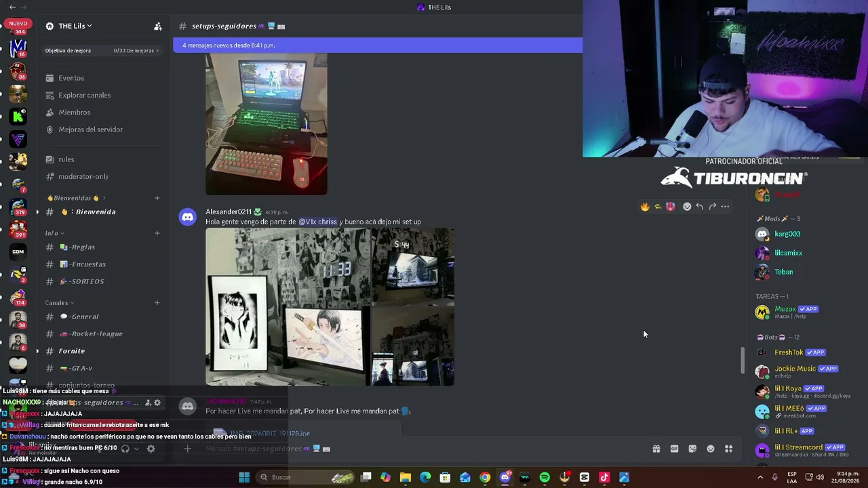
Task: Open Google Chrome from the taskbar
Action: [x=485, y=477]
